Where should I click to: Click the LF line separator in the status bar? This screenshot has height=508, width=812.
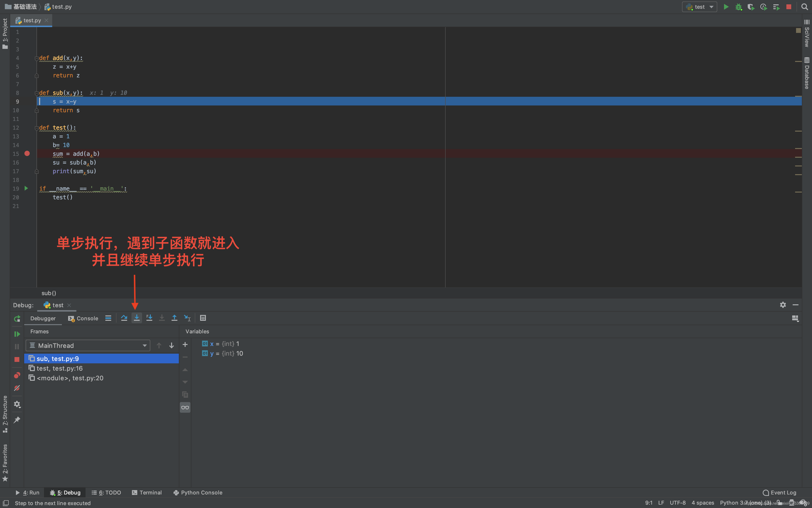pos(661,503)
